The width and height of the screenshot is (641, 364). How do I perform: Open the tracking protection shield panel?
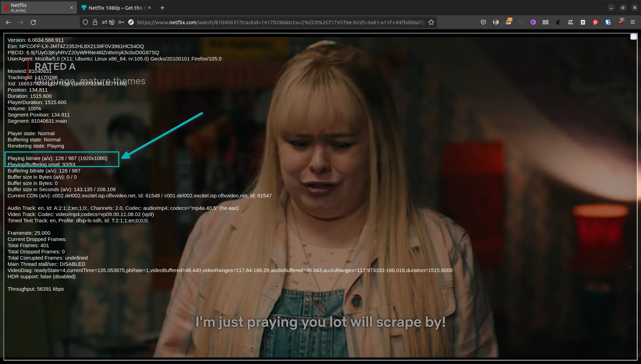(85, 22)
